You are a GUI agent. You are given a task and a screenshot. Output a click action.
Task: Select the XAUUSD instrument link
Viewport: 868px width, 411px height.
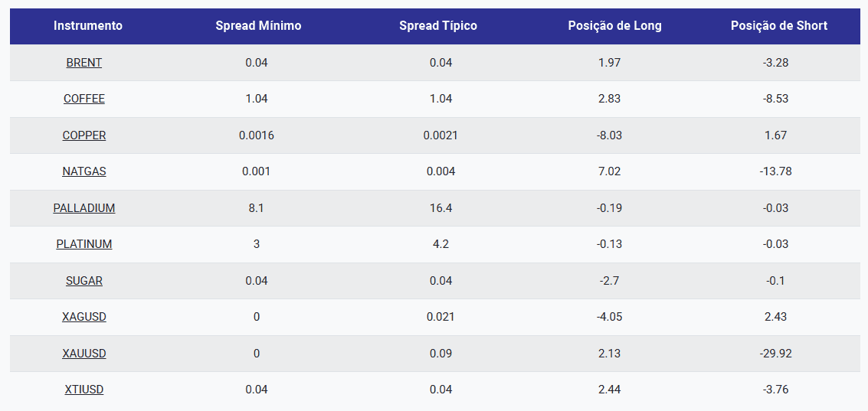point(84,354)
